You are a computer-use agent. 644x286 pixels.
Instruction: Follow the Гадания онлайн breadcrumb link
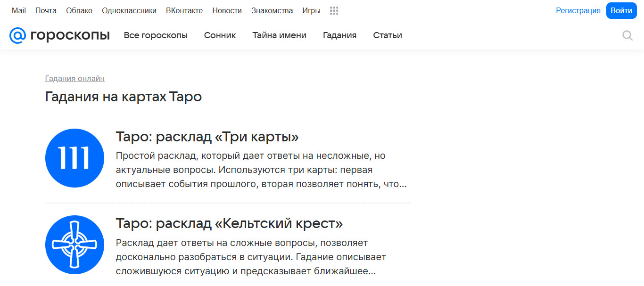75,78
